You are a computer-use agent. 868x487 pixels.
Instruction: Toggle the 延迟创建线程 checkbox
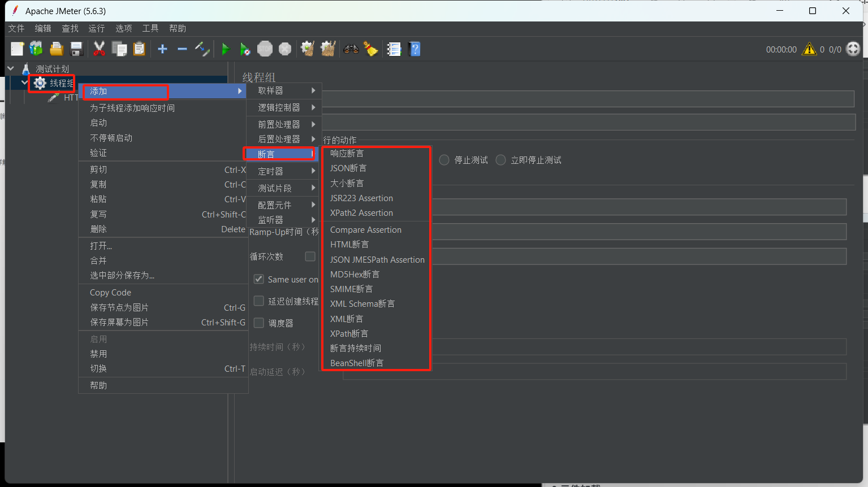click(x=258, y=301)
